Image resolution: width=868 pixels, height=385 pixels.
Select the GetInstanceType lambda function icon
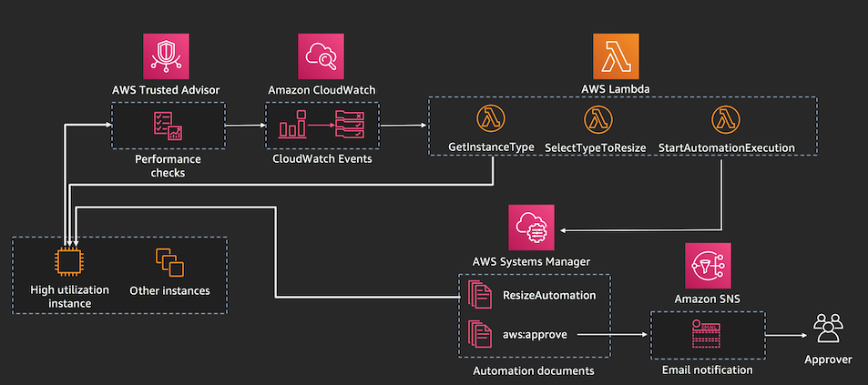tap(491, 120)
